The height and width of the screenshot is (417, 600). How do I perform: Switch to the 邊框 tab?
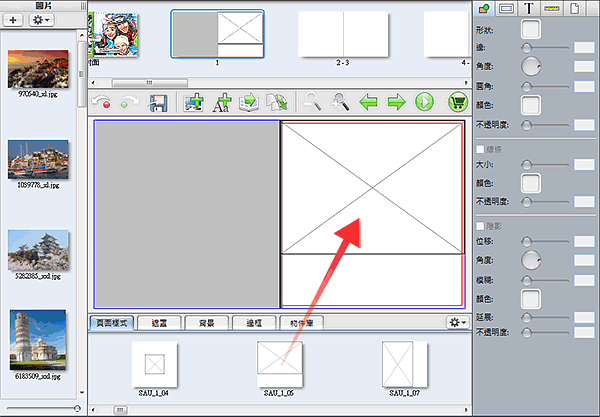(254, 323)
